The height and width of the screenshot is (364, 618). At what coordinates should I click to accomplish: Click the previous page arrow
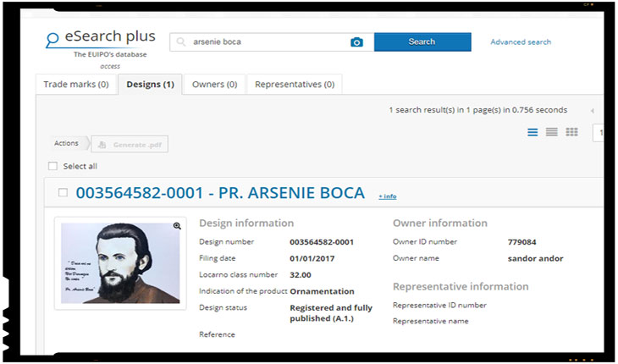click(x=592, y=110)
